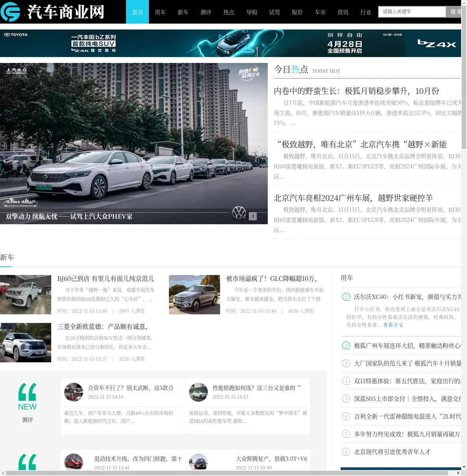This screenshot has height=476, width=467.
Task: Click the 新车 section heading
Action: click(7, 257)
